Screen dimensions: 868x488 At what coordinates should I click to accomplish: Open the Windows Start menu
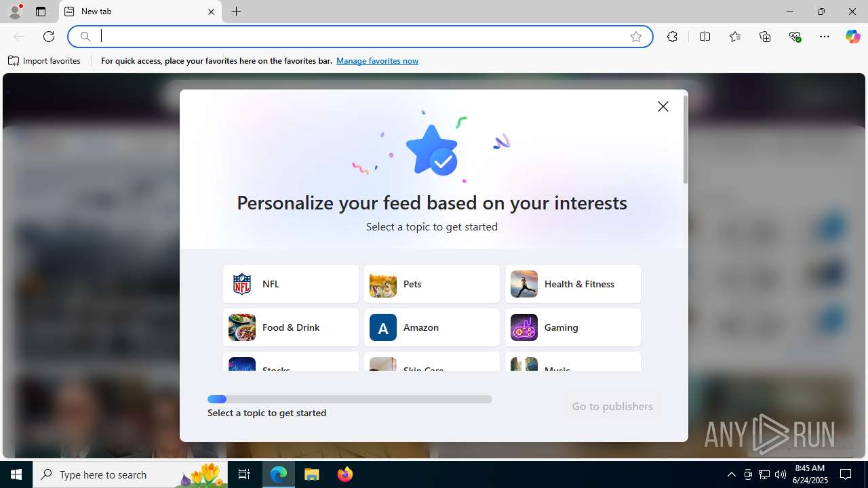point(16,474)
